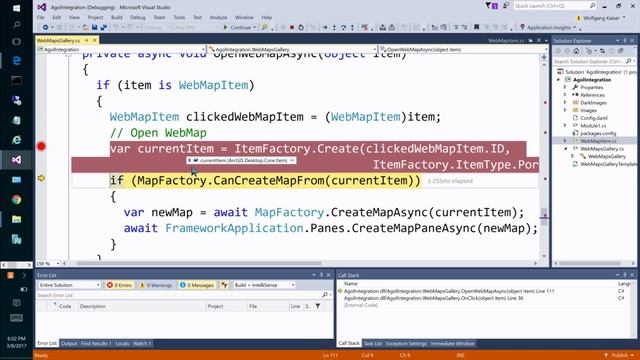
Task: Open the Build menu
Action: 117,18
